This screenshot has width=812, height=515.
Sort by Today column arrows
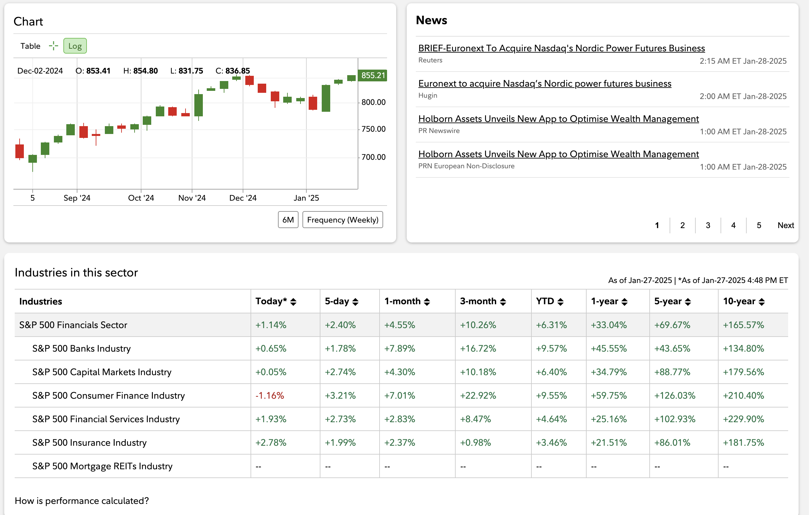(294, 302)
